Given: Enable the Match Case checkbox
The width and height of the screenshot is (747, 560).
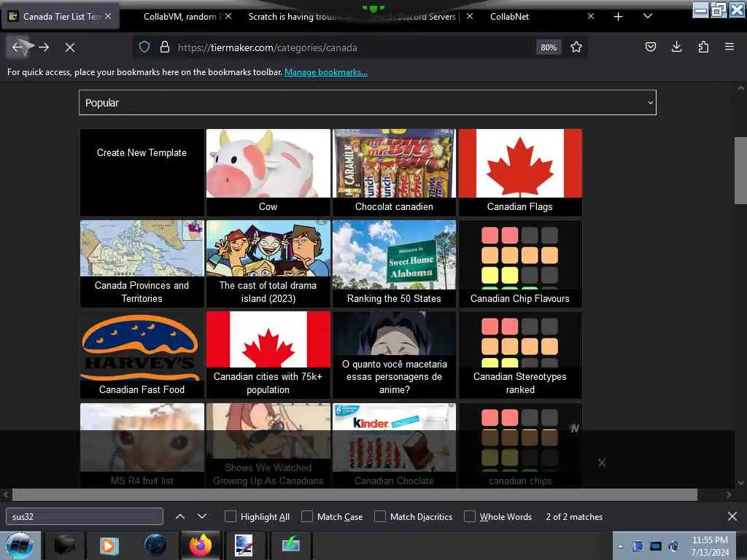Looking at the screenshot, I should click(x=307, y=517).
